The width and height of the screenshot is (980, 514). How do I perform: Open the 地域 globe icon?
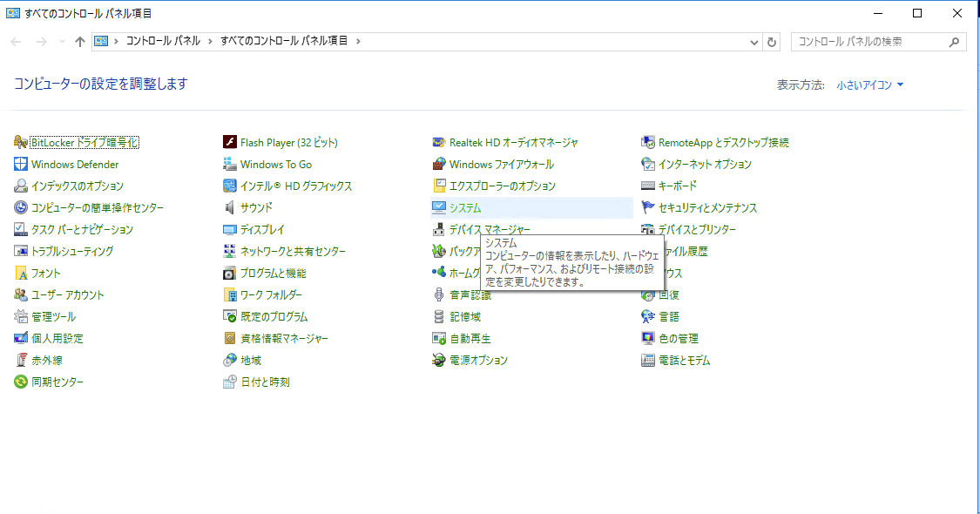(230, 360)
